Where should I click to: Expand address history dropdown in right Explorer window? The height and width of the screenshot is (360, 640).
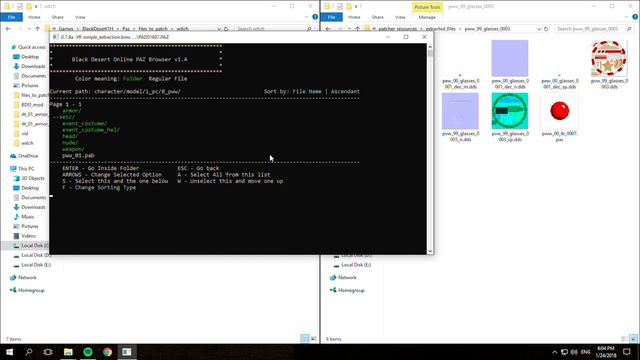pyautogui.click(x=539, y=29)
